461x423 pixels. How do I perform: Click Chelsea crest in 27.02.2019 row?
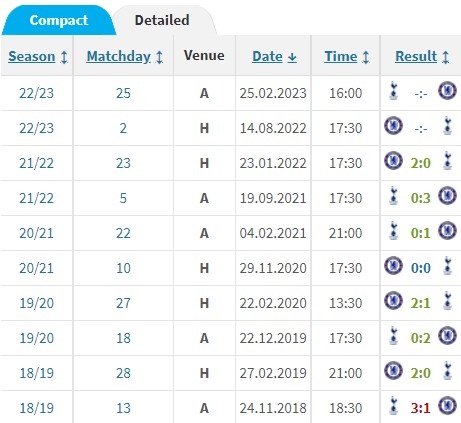coord(393,370)
